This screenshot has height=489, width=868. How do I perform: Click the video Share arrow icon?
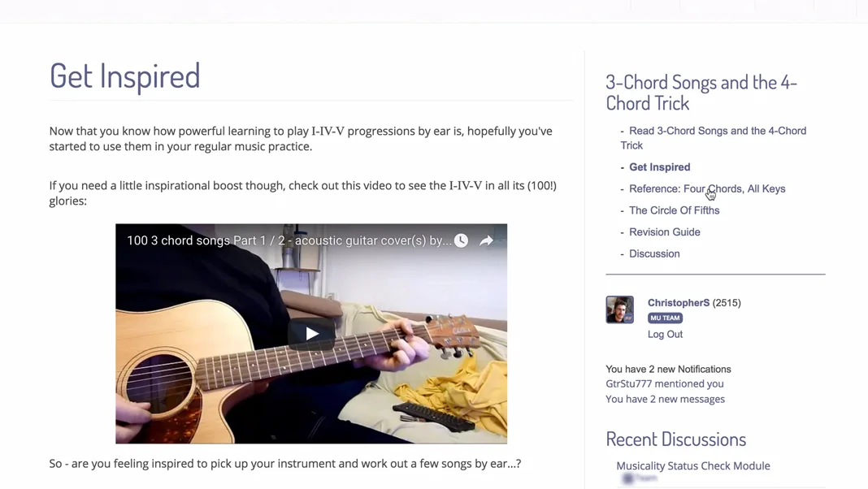[x=486, y=240]
